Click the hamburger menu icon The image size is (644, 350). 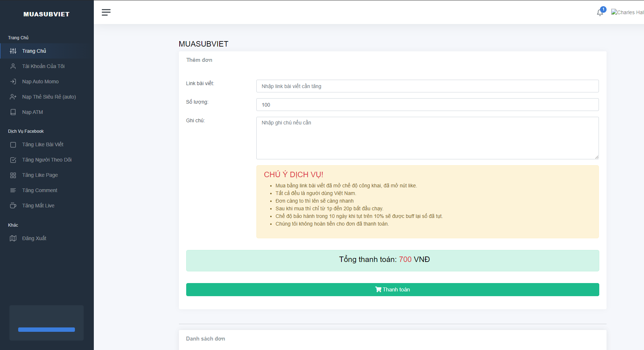106,12
